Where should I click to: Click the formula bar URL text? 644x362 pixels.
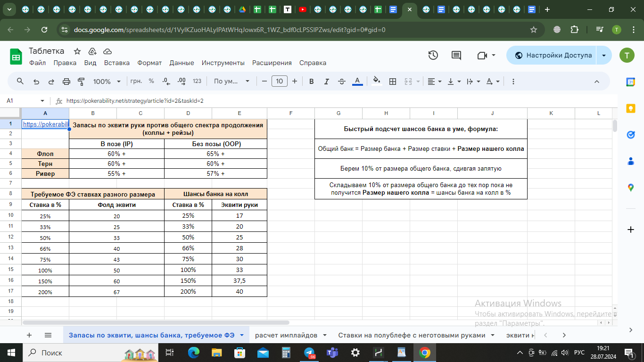click(x=135, y=100)
